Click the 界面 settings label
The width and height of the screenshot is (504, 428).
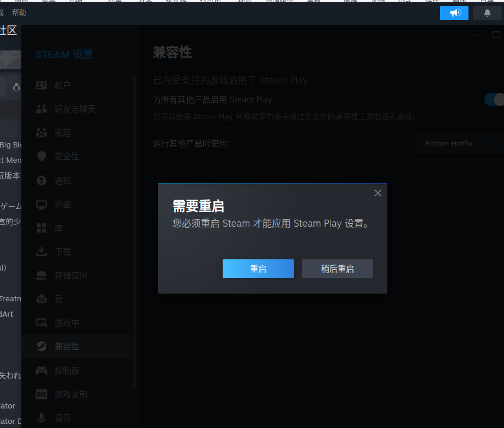pos(63,204)
